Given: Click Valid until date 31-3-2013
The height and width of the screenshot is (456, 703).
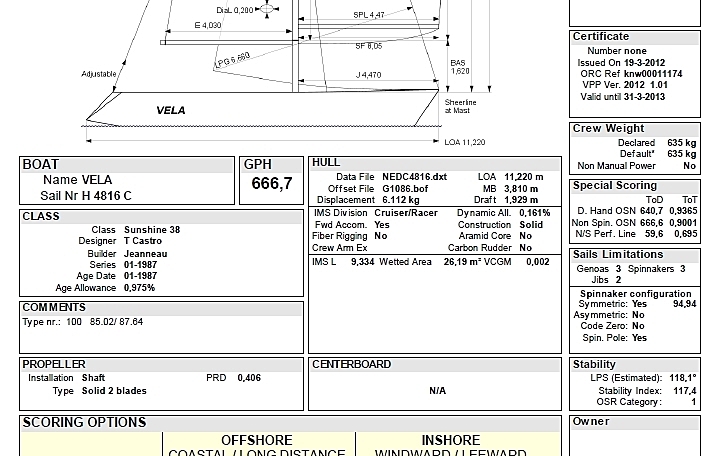Looking at the screenshot, I should coord(644,97).
